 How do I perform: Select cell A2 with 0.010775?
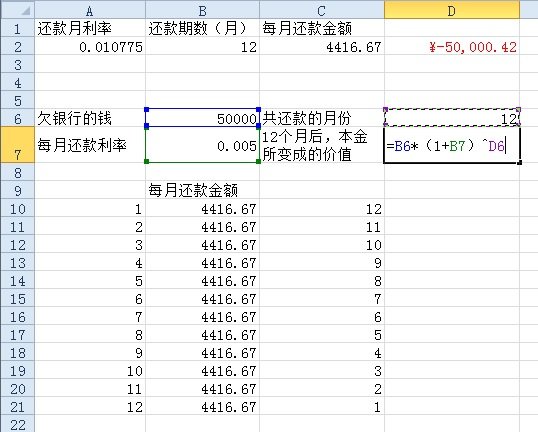(x=90, y=46)
